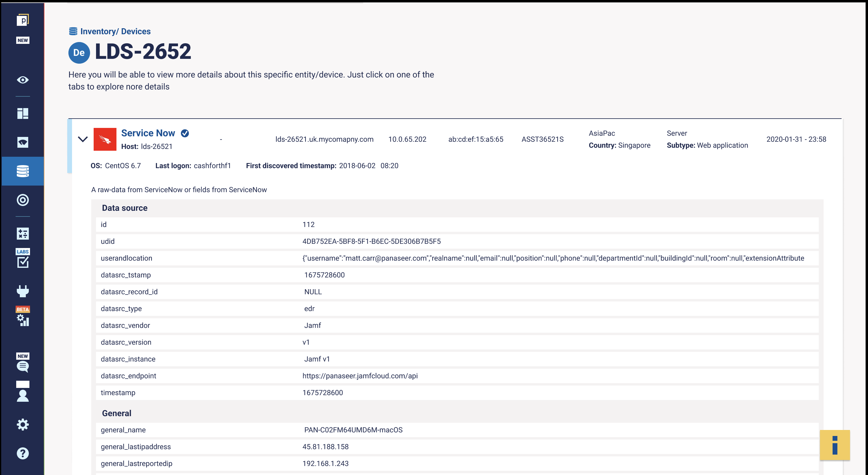Click the general_name PAN-C02FM64UMD6M-macOS value

click(x=353, y=430)
